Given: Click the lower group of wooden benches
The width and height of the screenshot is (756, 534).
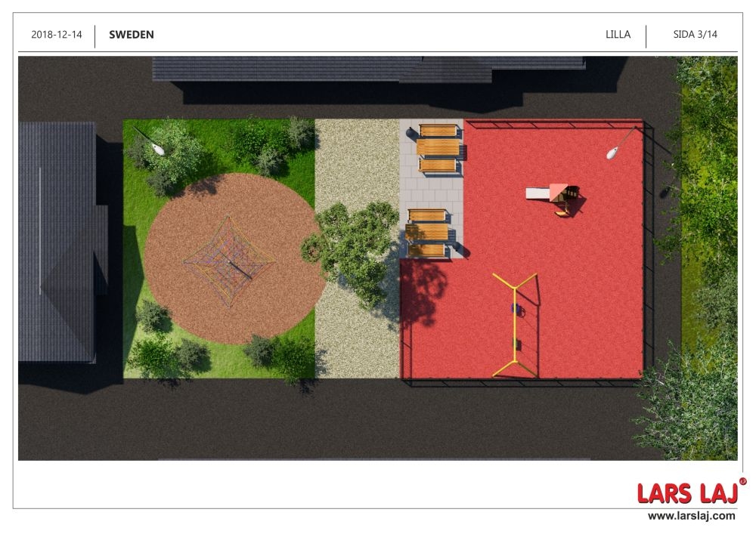Looking at the screenshot, I should 428,233.
